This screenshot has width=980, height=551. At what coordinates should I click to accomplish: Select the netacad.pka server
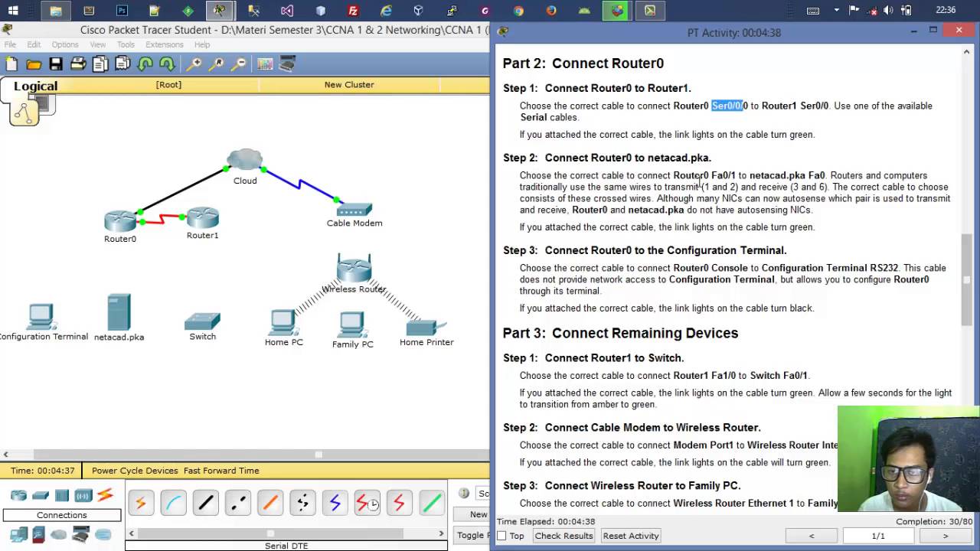(x=119, y=312)
